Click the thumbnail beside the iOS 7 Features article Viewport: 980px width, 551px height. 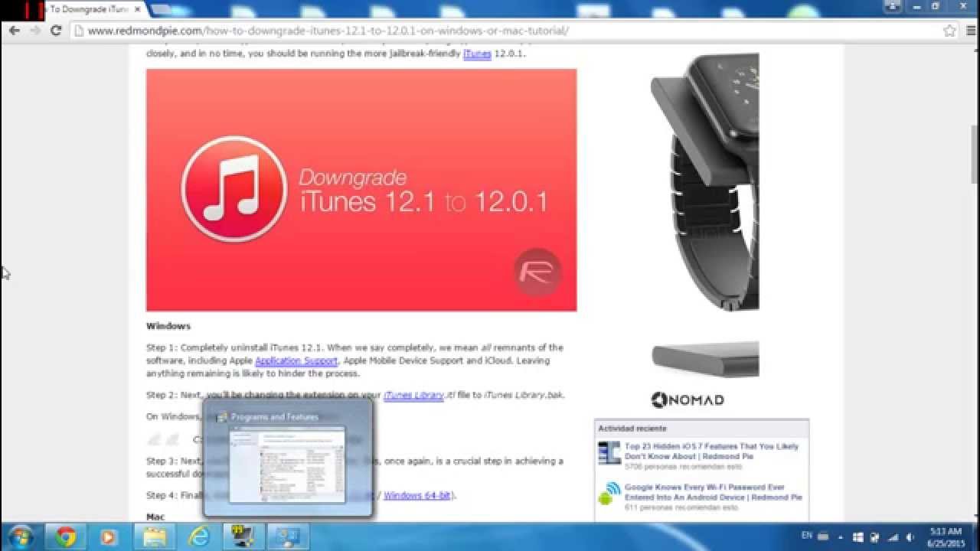point(609,453)
